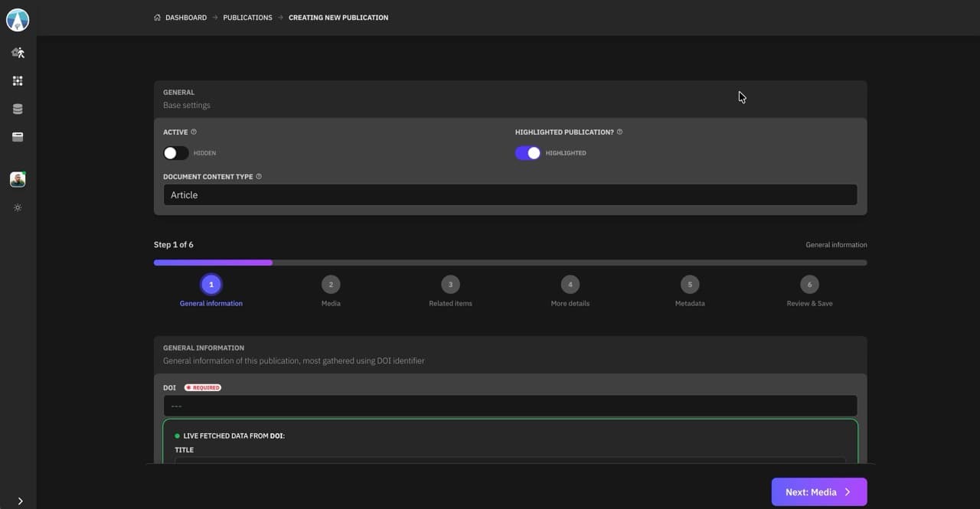Open the user profile avatar
This screenshot has width=980, height=509.
pos(18,179)
